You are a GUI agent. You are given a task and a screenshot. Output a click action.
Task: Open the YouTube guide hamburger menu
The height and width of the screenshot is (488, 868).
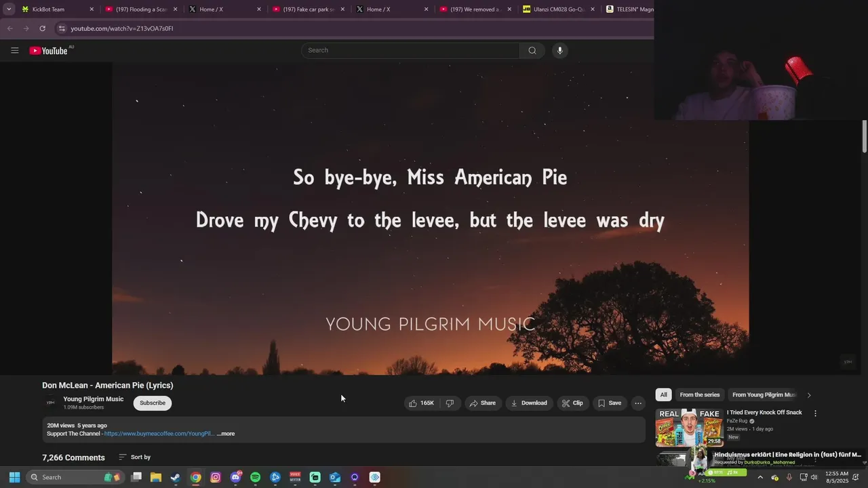(15, 50)
